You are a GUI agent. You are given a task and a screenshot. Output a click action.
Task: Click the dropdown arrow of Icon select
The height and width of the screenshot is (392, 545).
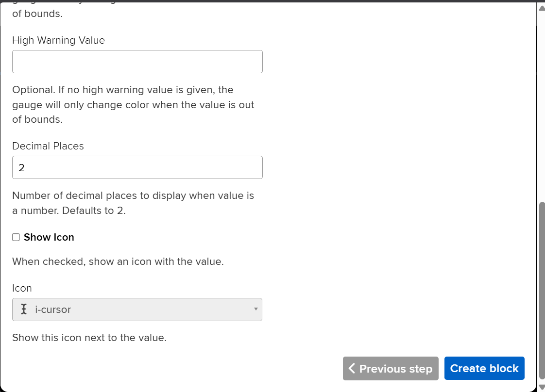[x=256, y=309]
